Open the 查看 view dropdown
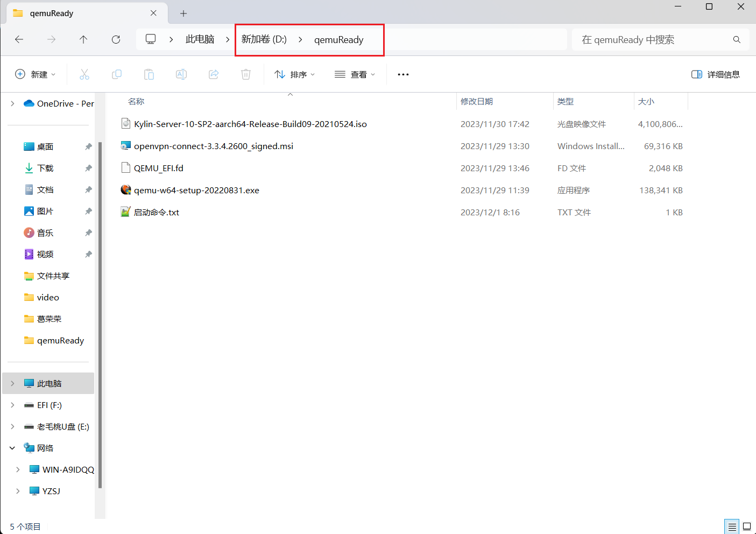 click(355, 74)
